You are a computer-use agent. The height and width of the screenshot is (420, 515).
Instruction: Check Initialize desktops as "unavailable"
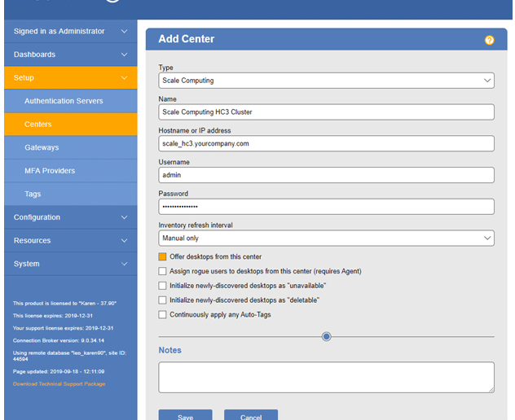coord(162,286)
